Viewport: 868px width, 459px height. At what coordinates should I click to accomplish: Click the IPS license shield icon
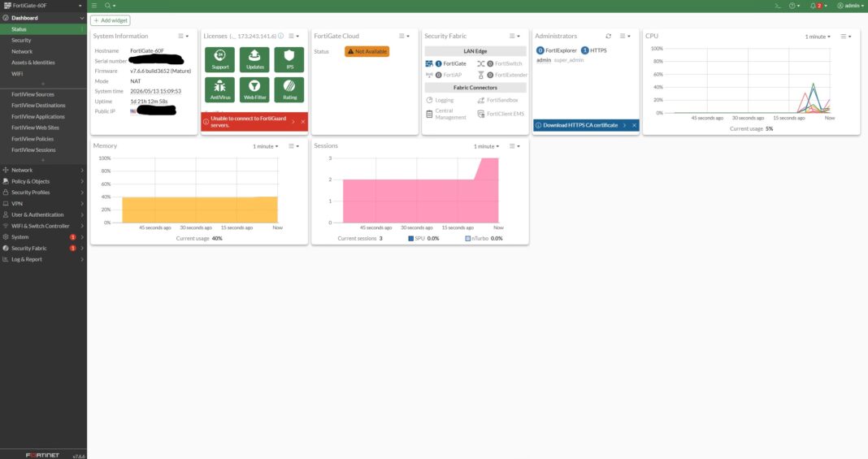(289, 59)
